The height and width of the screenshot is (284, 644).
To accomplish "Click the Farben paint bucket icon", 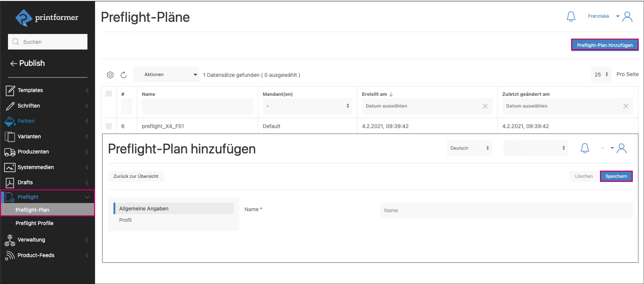I will coord(10,121).
